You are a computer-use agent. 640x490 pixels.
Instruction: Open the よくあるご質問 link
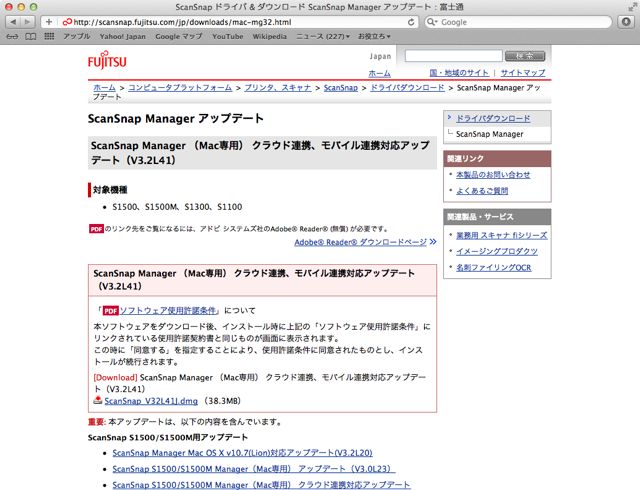click(x=482, y=191)
